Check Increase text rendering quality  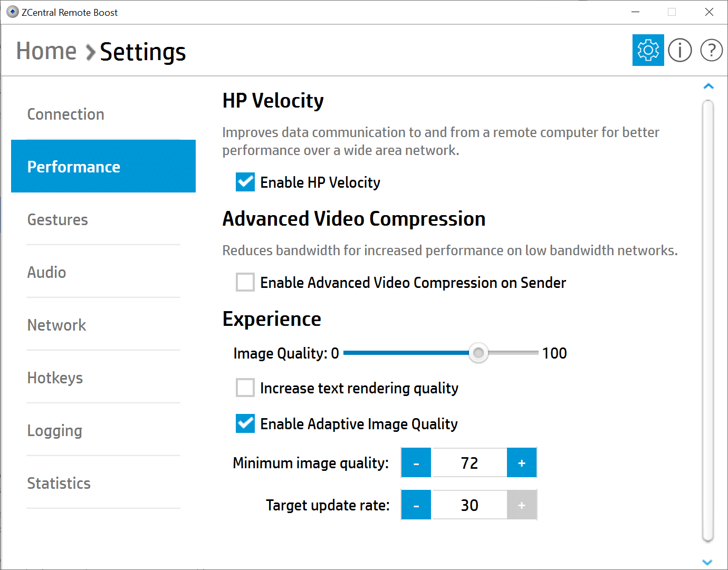245,388
